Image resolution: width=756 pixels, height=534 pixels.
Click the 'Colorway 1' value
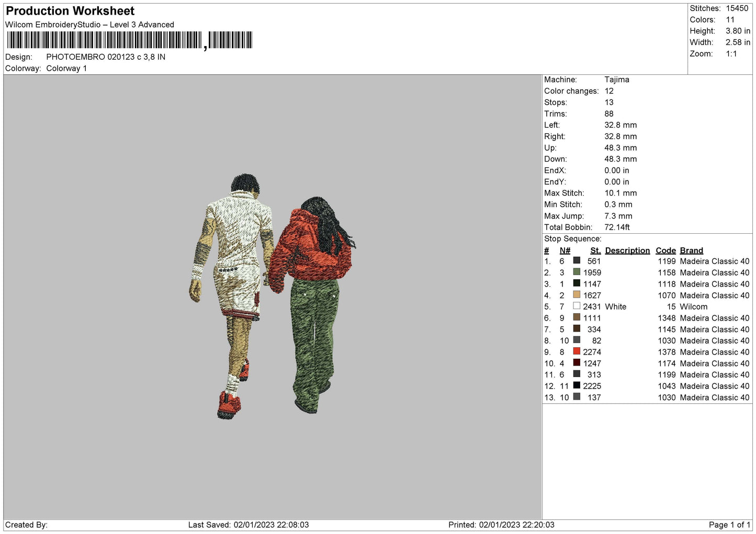coord(66,69)
